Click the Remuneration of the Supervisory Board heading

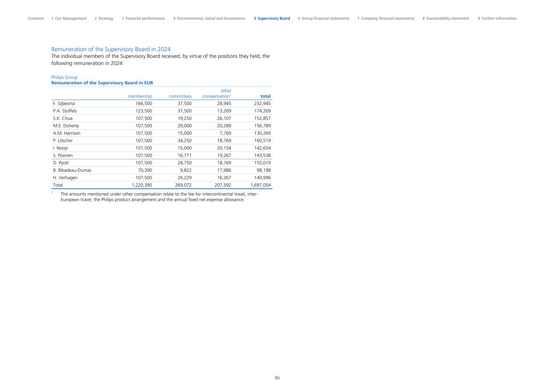click(111, 49)
